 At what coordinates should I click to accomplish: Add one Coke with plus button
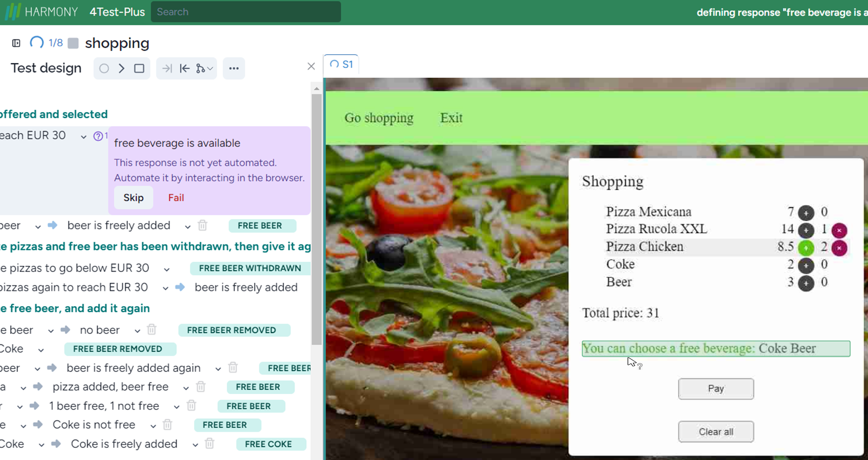806,265
